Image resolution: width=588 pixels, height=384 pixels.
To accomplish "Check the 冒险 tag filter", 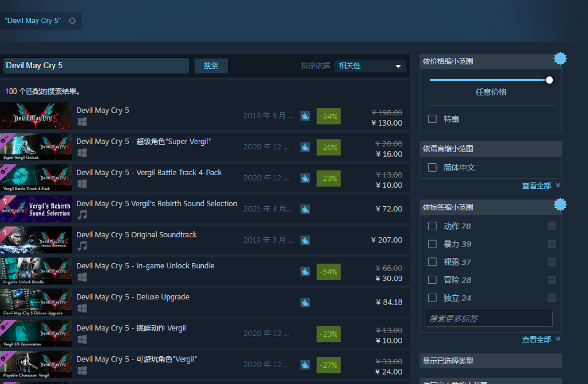I will pos(432,280).
